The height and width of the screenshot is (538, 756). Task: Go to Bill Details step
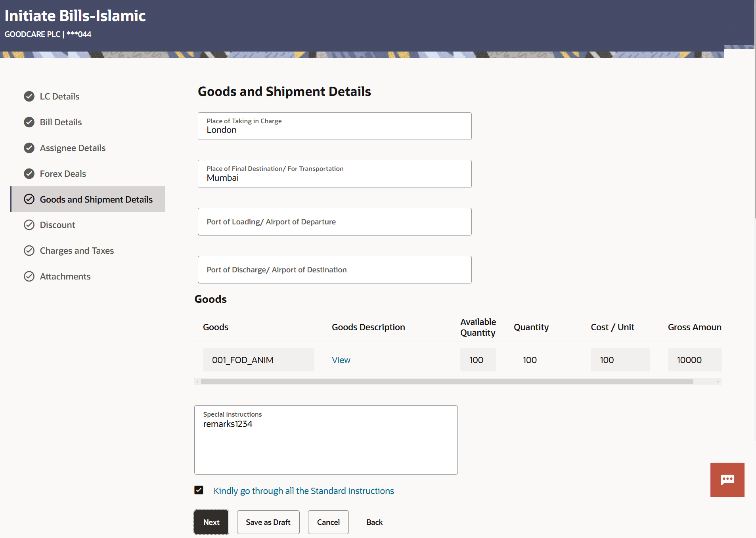point(61,122)
